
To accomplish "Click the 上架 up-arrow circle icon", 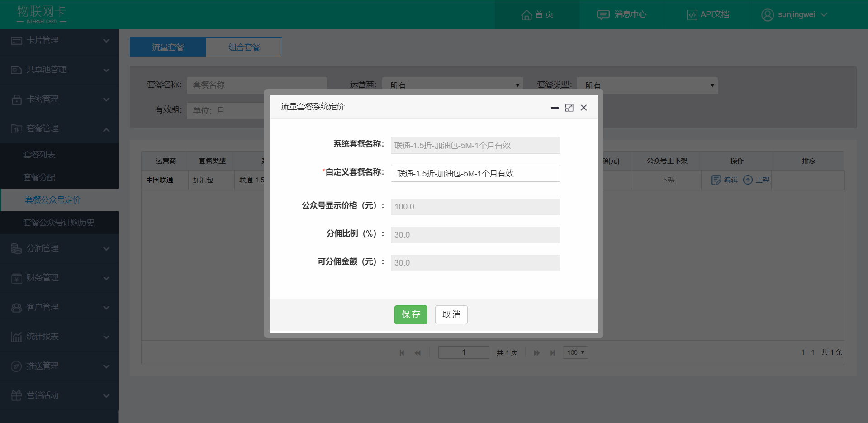I will [748, 180].
